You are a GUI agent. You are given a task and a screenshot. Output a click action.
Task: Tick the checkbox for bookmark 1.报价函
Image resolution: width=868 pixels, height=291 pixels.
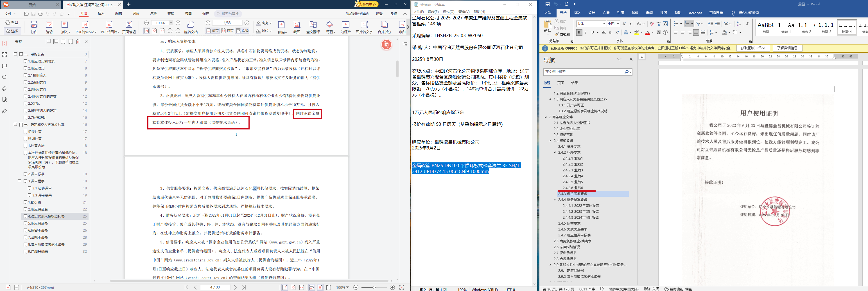(x=25, y=202)
